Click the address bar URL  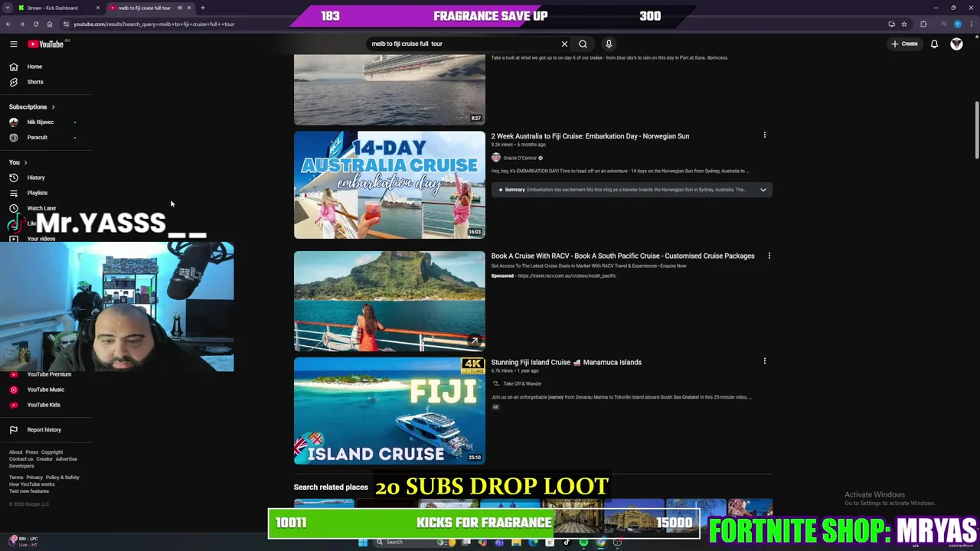click(x=154, y=24)
